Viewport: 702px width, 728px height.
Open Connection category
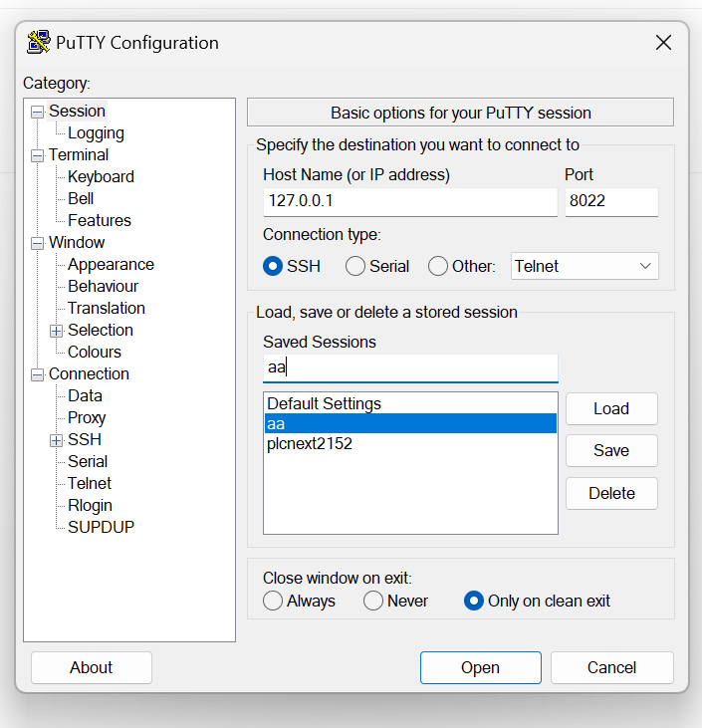click(89, 373)
